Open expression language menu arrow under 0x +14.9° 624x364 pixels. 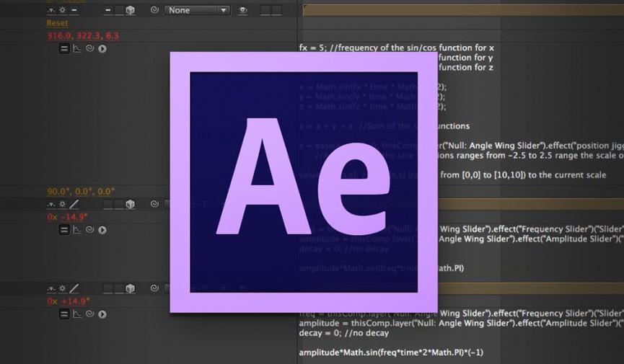[102, 314]
